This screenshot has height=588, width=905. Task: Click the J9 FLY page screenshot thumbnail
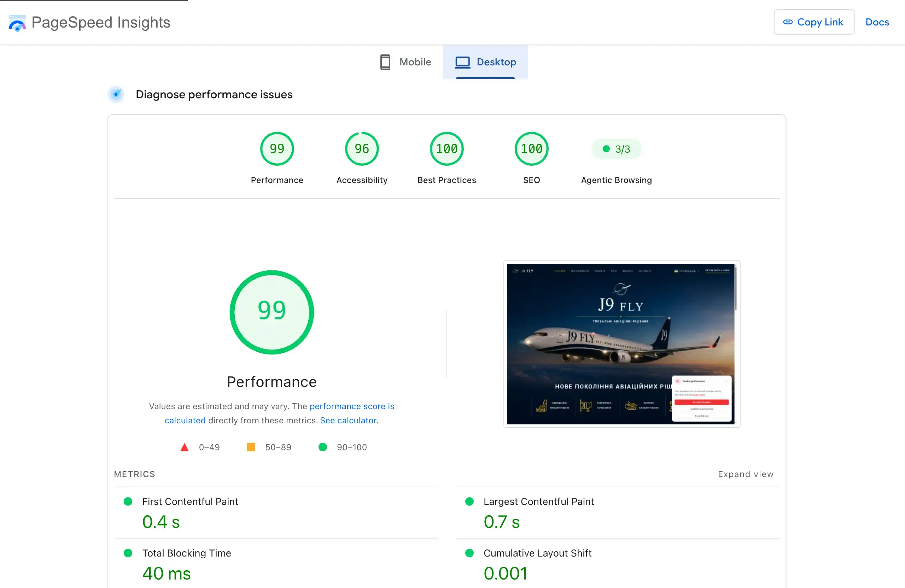622,344
